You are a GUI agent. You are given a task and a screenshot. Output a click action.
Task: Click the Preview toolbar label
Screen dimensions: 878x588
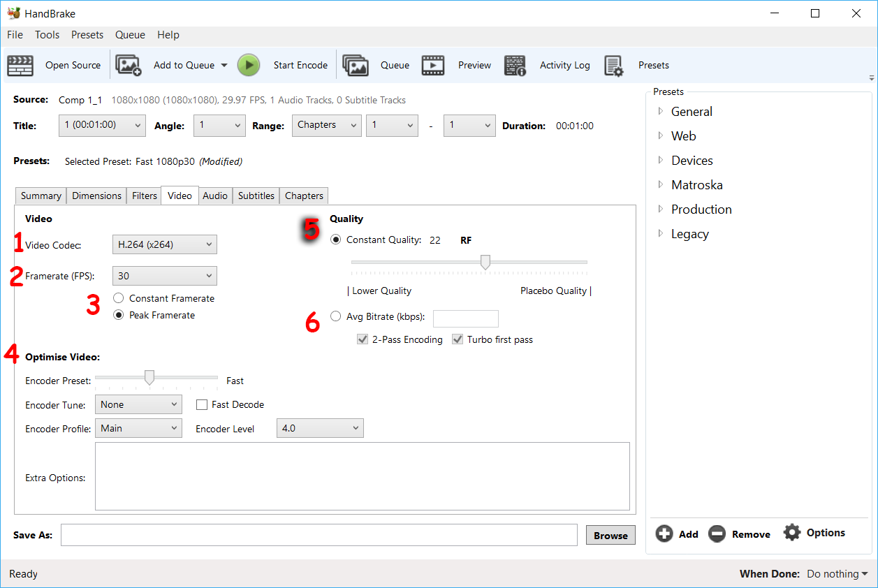[x=475, y=66]
